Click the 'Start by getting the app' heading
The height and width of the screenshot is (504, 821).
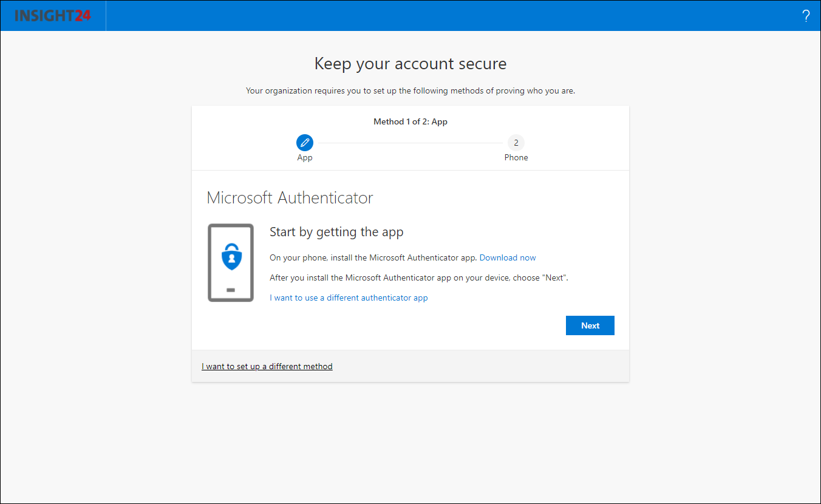(x=336, y=232)
